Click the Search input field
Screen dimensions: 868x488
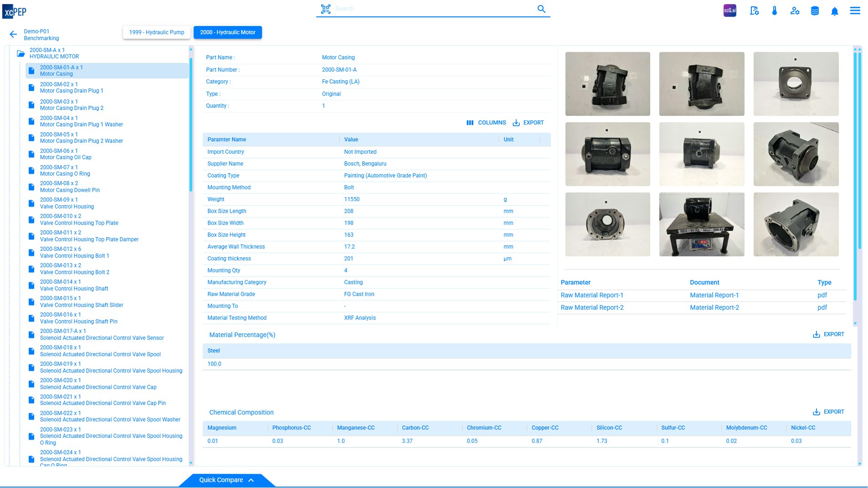point(433,9)
